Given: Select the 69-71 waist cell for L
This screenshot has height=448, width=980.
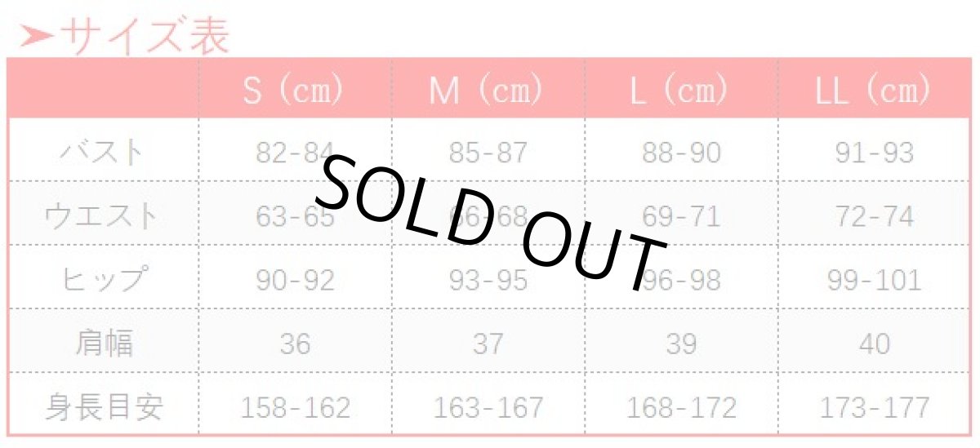Looking at the screenshot, I should tap(681, 216).
